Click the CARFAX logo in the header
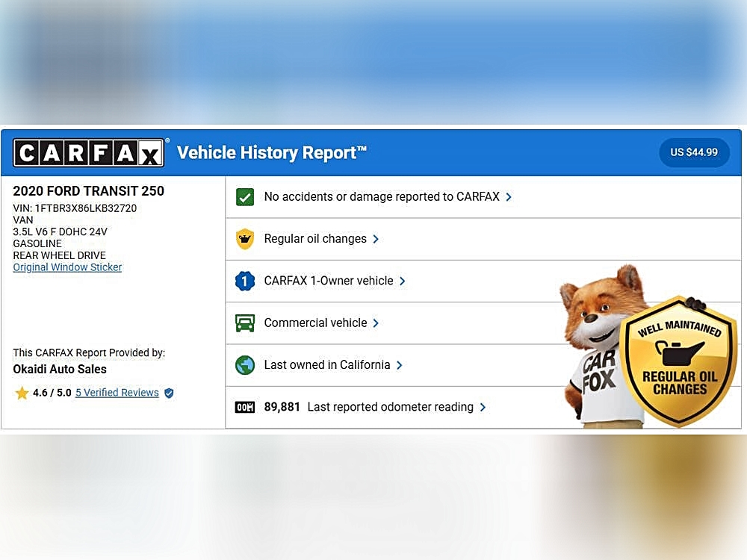The image size is (747, 560). click(x=89, y=153)
